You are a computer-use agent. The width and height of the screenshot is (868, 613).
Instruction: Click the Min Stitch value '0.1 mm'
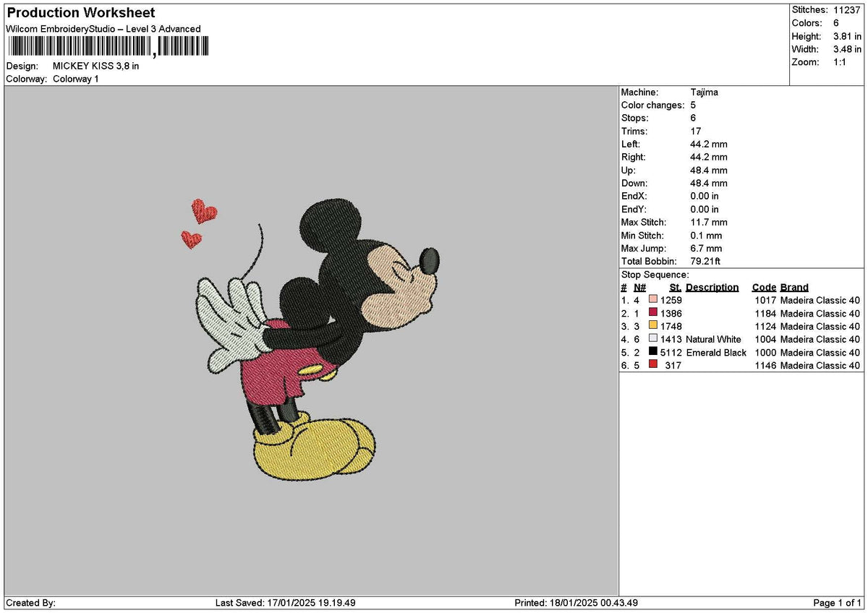706,236
